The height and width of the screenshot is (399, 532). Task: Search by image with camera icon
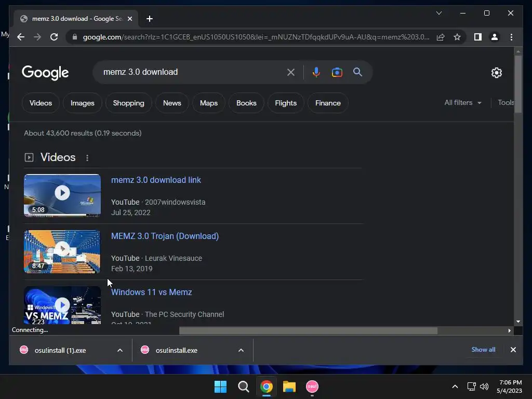337,72
